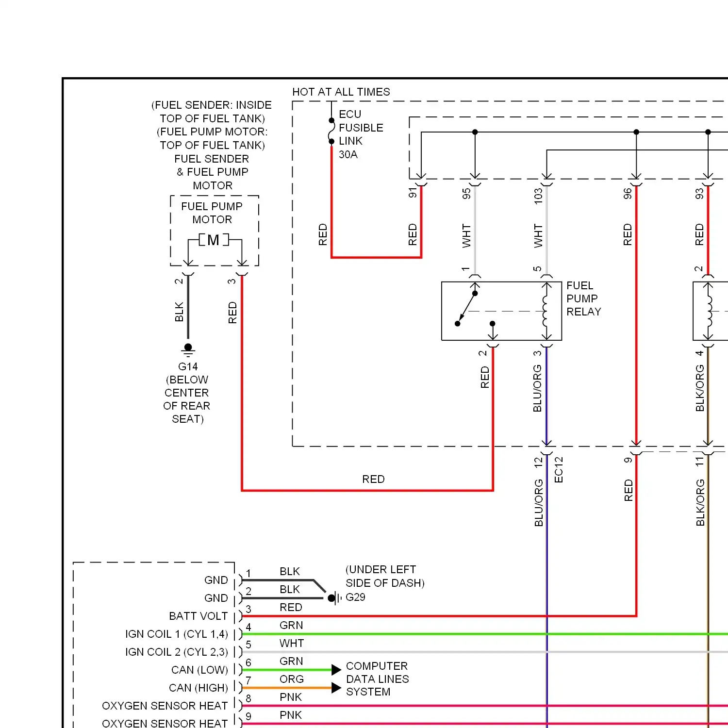The image size is (728, 728).
Task: Click 'IGN COIL 2 (CYL 2,3)' label
Action: [x=177, y=652]
